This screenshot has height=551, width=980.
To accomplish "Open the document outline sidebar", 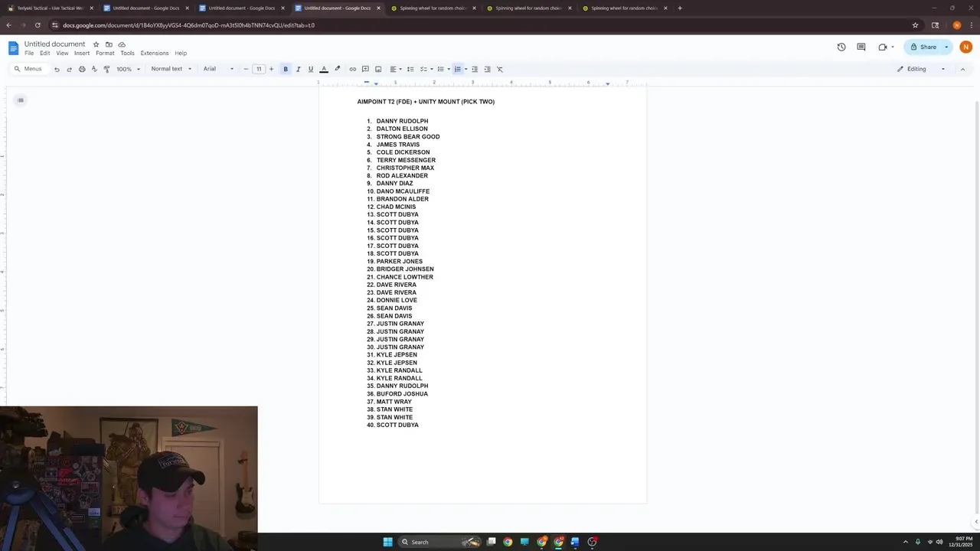I will tap(21, 100).
